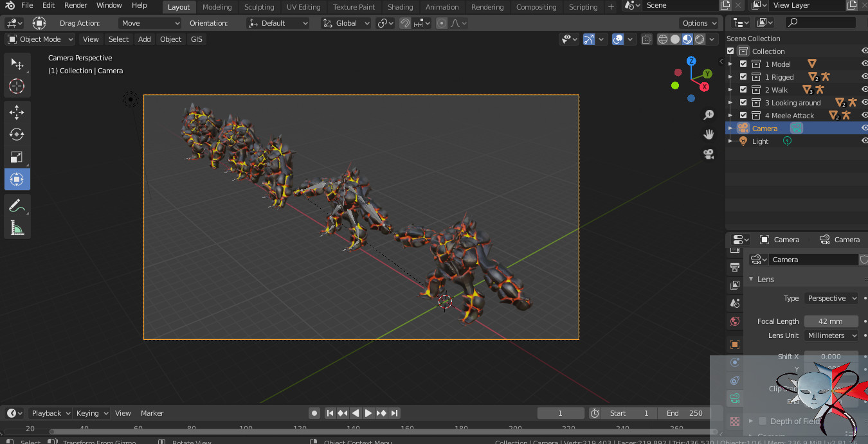This screenshot has width=868, height=444.
Task: Select the Scale tool
Action: pos(17,157)
